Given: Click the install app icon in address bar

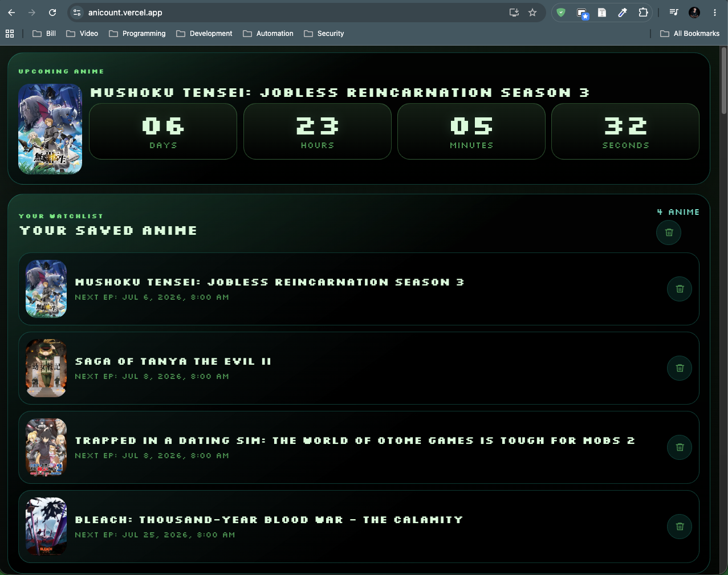Looking at the screenshot, I should point(514,13).
